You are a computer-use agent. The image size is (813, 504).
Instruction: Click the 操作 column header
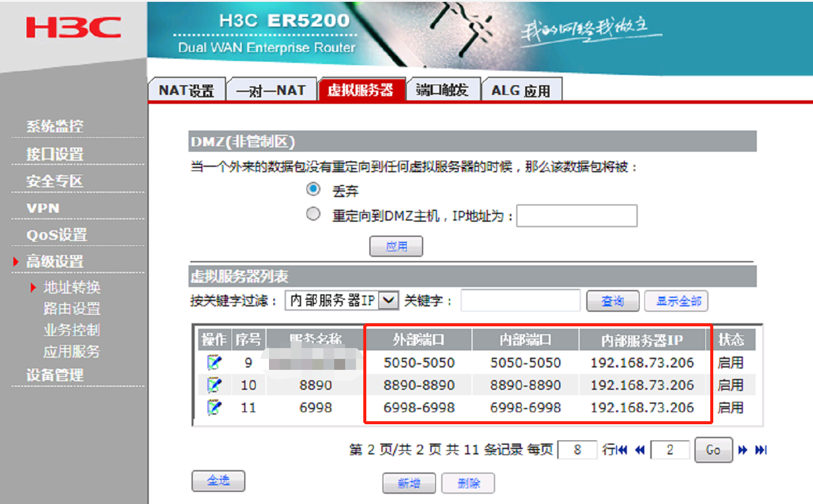214,340
